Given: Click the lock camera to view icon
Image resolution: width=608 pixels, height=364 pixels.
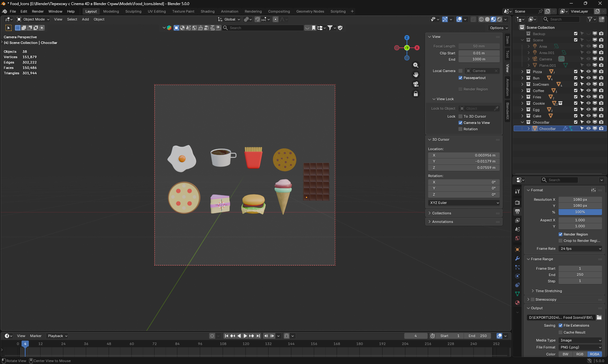Looking at the screenshot, I should tap(416, 94).
